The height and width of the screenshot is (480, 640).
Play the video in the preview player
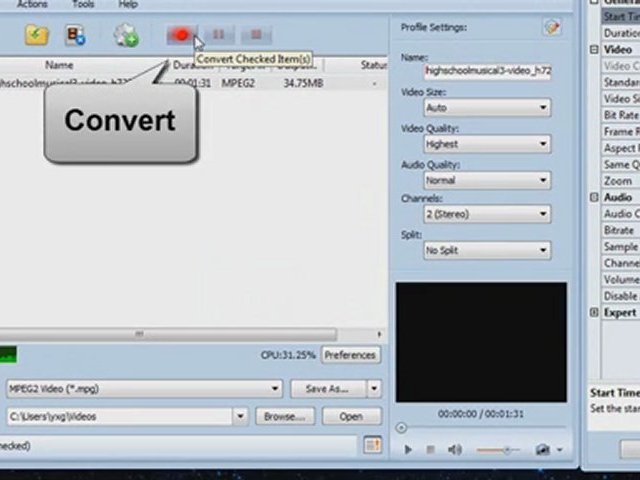pos(408,450)
